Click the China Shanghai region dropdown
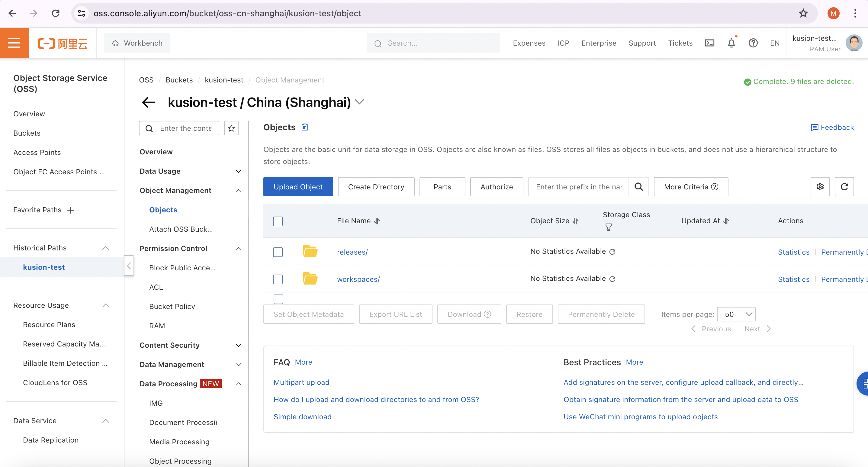The image size is (868, 467). click(361, 102)
